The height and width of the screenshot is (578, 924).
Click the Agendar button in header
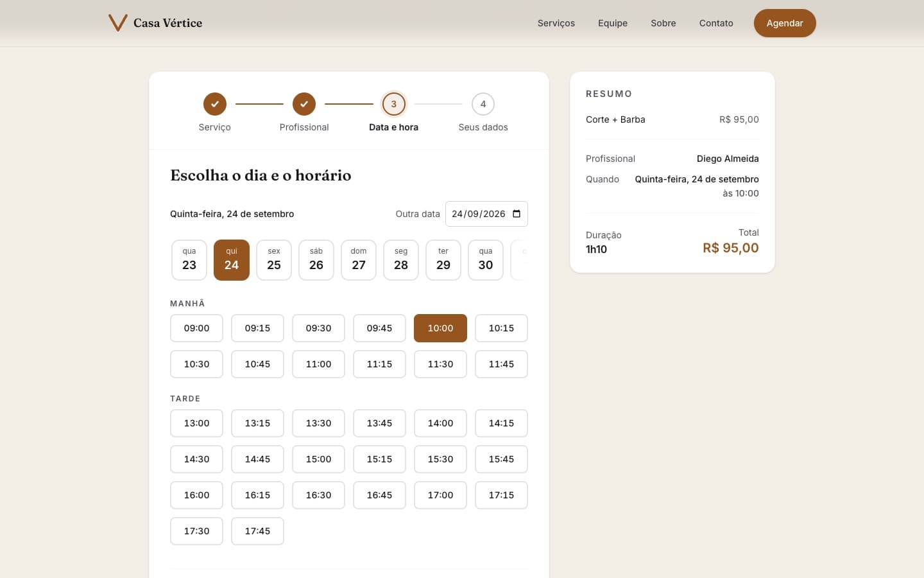(785, 23)
